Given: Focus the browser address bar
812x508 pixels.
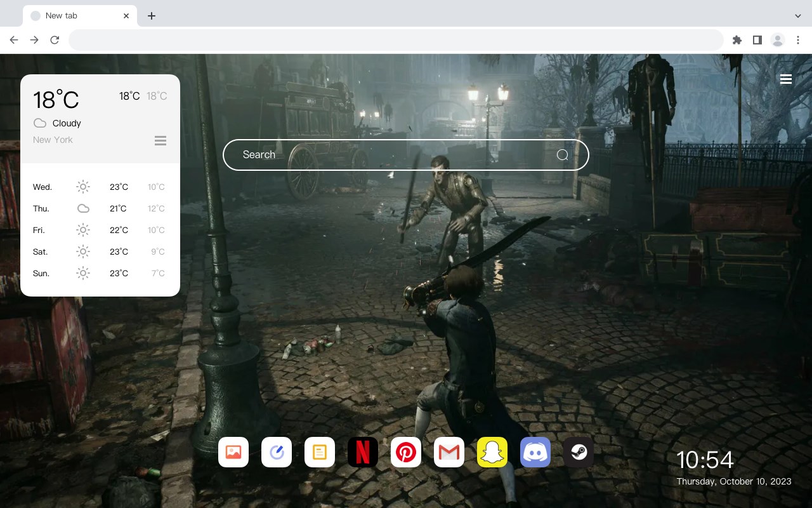Looking at the screenshot, I should 396,40.
